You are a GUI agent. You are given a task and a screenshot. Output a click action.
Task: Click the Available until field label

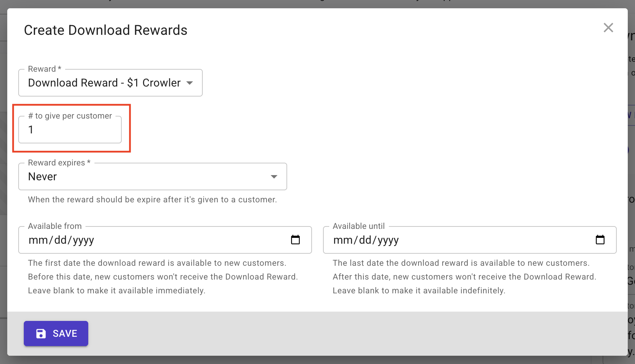click(359, 226)
